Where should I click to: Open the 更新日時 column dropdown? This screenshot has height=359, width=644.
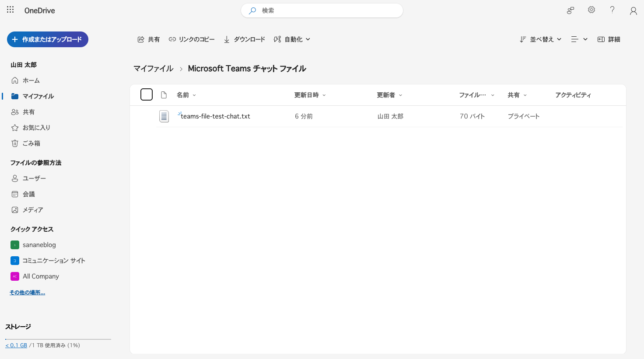(310, 95)
